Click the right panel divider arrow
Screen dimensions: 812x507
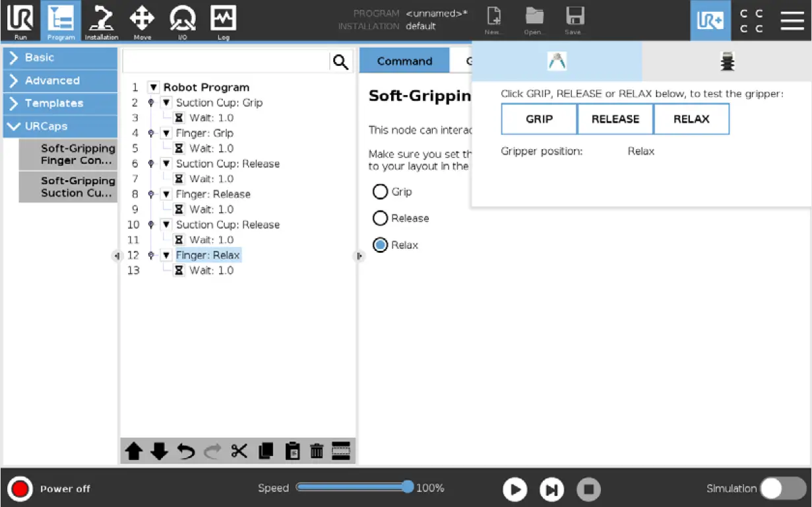359,255
